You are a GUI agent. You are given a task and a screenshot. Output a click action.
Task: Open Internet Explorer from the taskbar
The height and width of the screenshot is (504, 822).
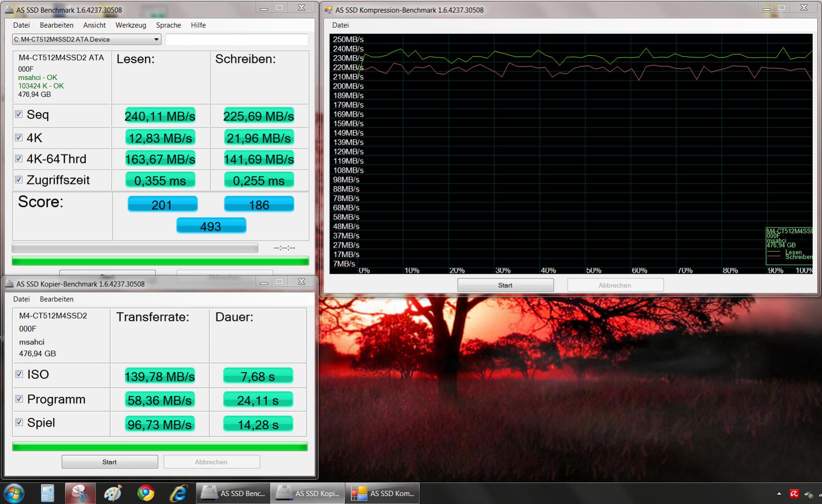178,493
